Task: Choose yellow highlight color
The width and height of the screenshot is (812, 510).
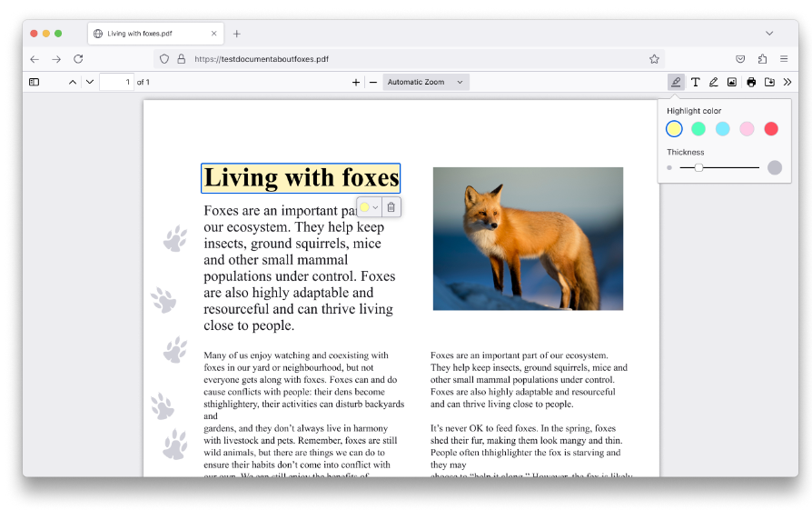Action: (674, 128)
